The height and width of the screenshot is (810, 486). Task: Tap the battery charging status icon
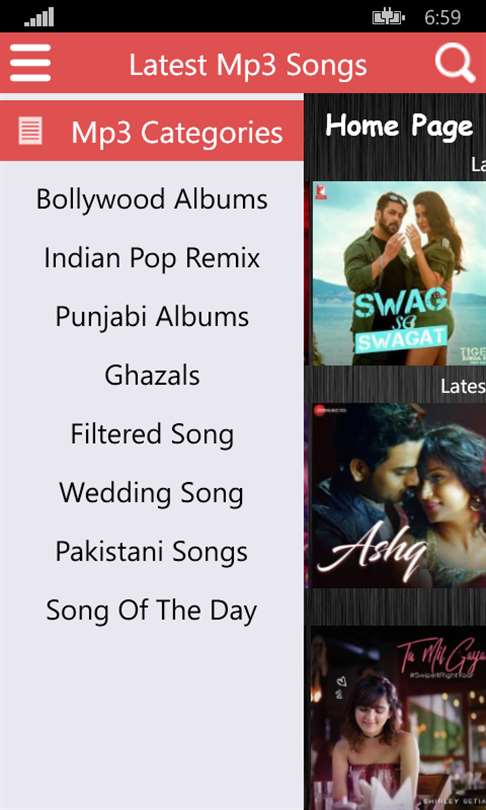tap(388, 17)
